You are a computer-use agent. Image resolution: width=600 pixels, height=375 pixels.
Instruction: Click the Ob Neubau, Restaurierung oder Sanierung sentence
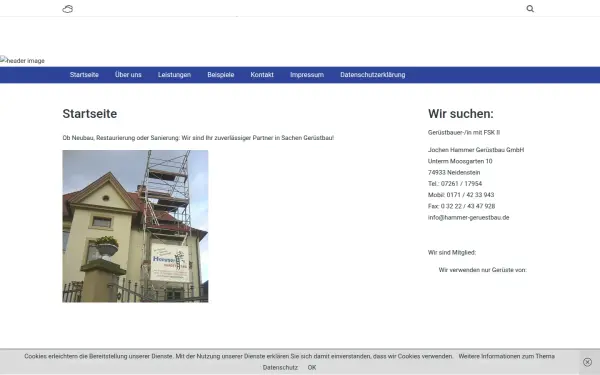pos(198,138)
